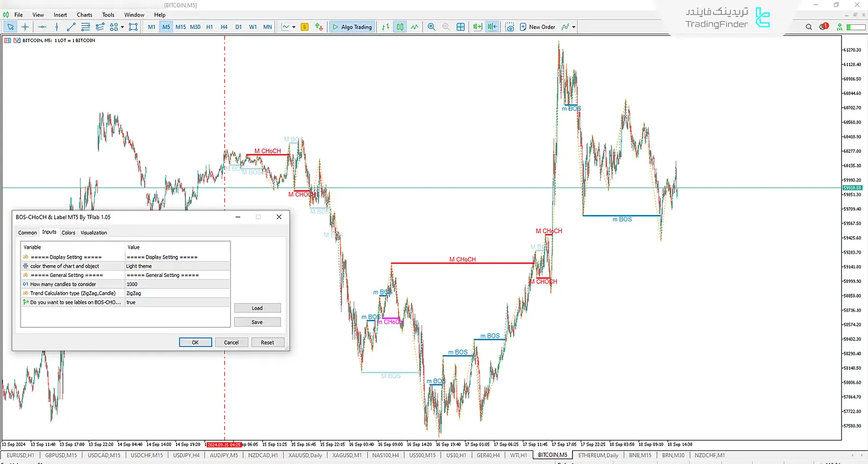Toggle the Algo Trading button
The width and height of the screenshot is (868, 464).
coord(352,27)
